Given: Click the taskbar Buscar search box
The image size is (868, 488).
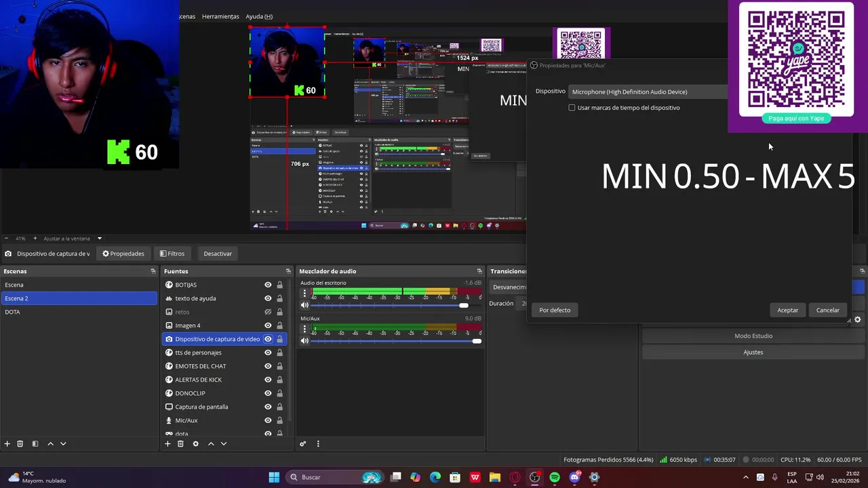Looking at the screenshot, I should (335, 477).
